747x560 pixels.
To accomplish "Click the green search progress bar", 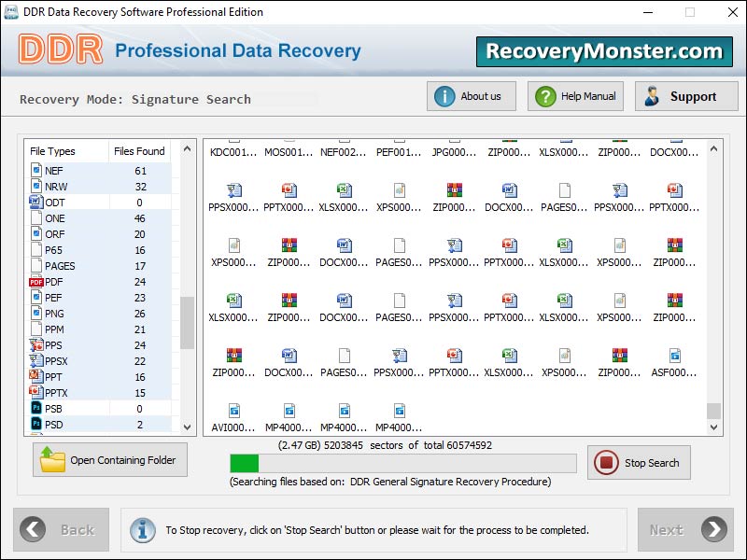I will 403,463.
